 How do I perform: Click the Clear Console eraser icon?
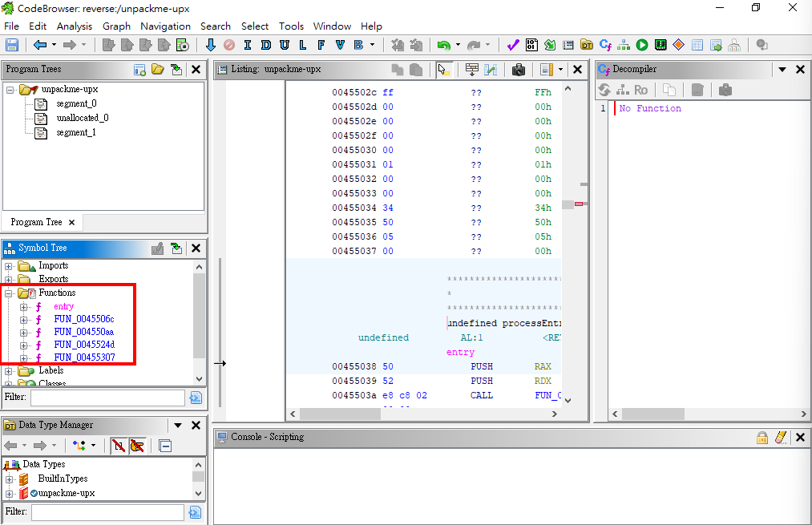click(782, 438)
